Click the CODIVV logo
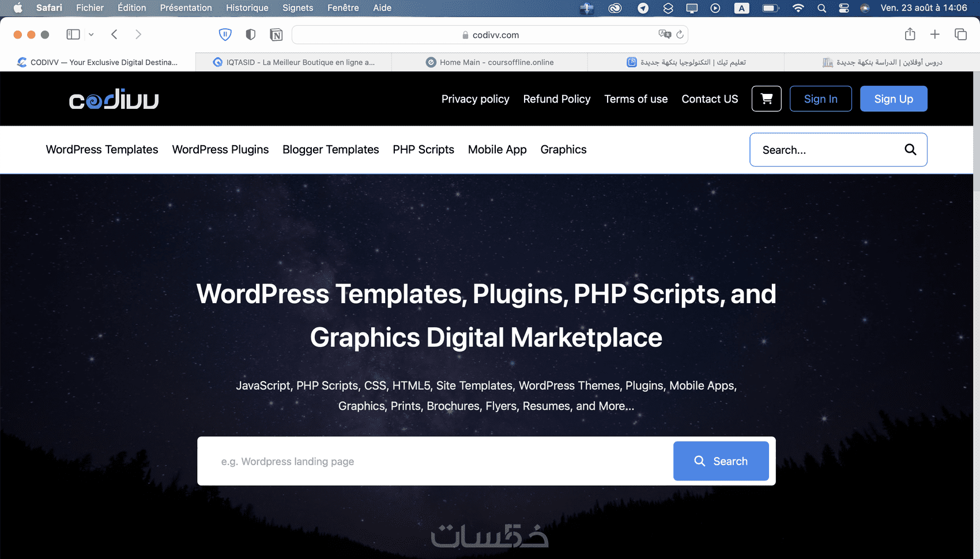 coord(114,99)
